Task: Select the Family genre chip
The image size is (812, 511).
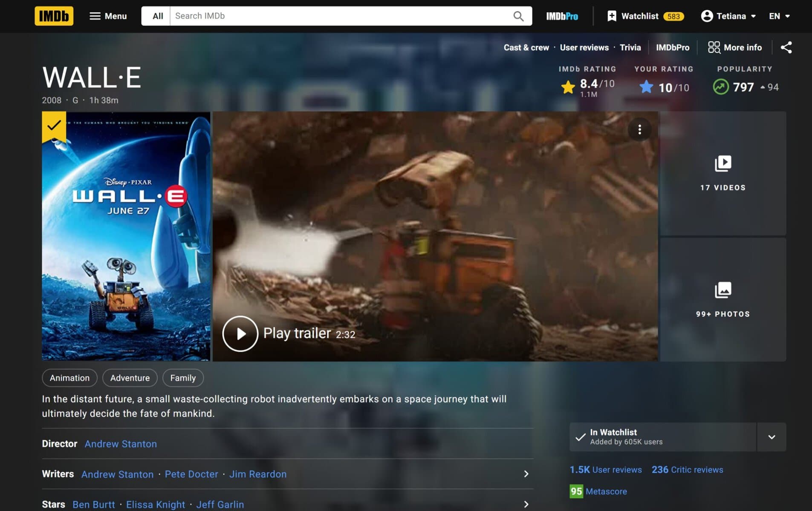Action: tap(183, 378)
